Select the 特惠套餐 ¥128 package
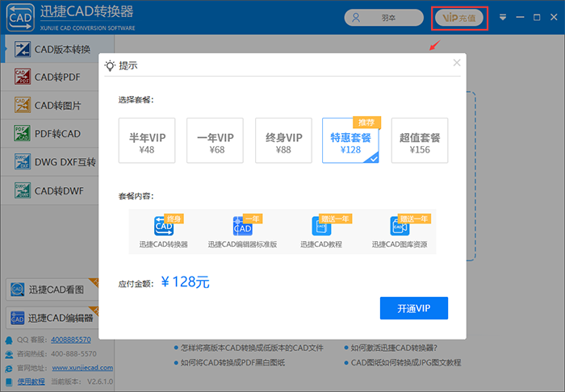The height and width of the screenshot is (392, 565). tap(350, 140)
